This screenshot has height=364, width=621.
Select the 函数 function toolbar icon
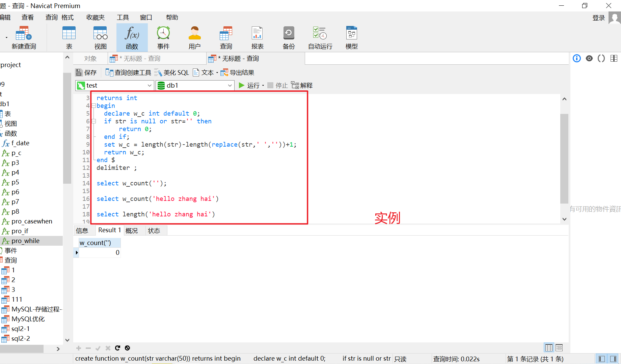(132, 37)
